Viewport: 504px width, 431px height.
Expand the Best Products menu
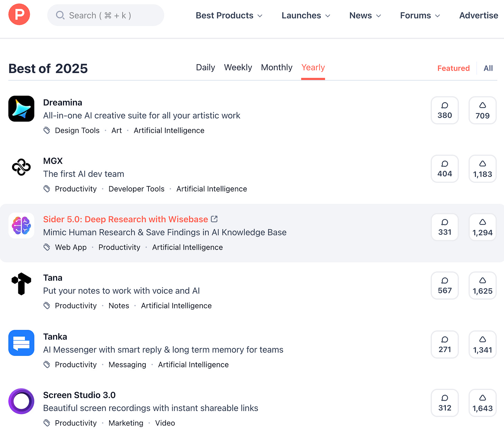point(229,16)
